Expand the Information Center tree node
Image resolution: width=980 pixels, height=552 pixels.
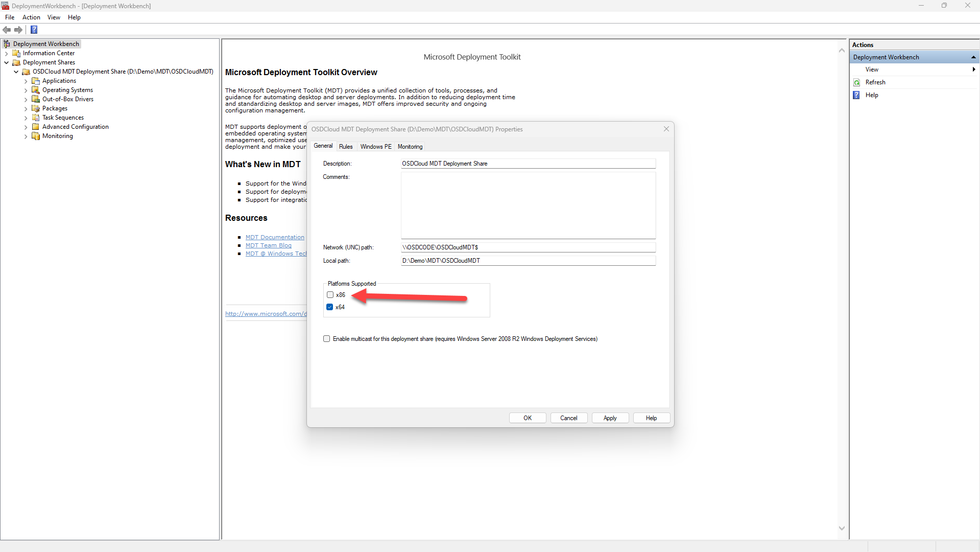coord(6,54)
